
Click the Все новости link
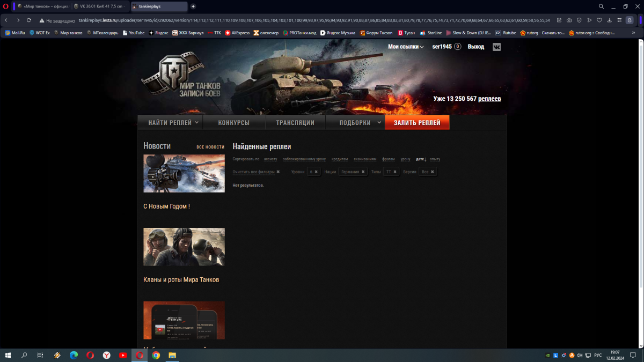point(210,147)
